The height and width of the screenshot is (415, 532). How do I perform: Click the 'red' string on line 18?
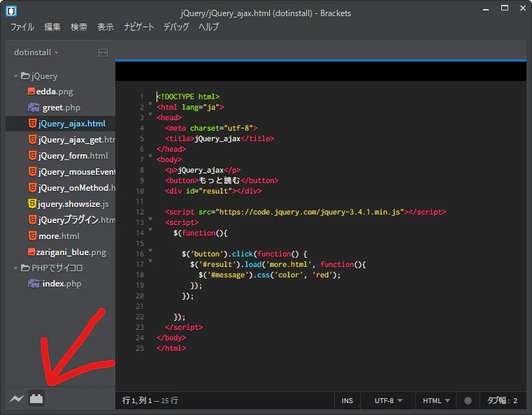322,275
